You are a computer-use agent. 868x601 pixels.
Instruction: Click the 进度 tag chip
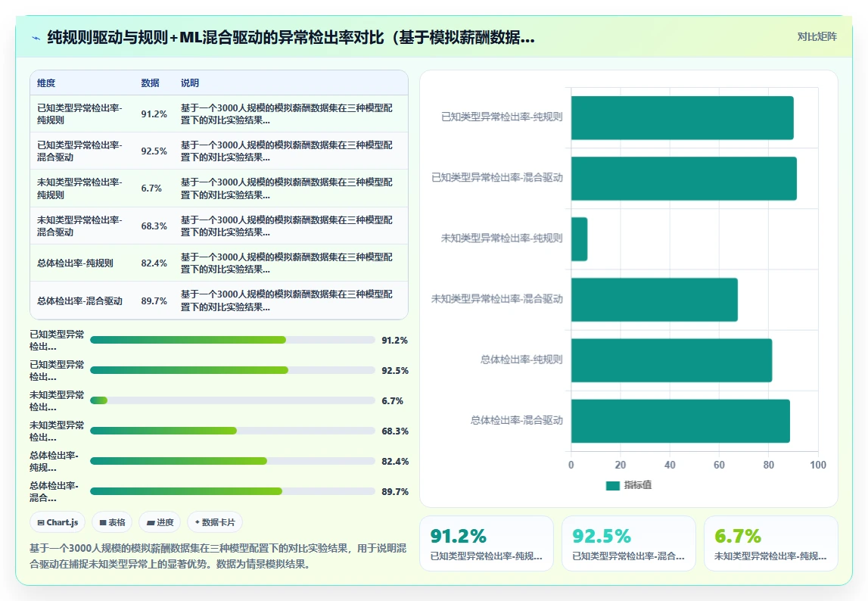point(160,522)
